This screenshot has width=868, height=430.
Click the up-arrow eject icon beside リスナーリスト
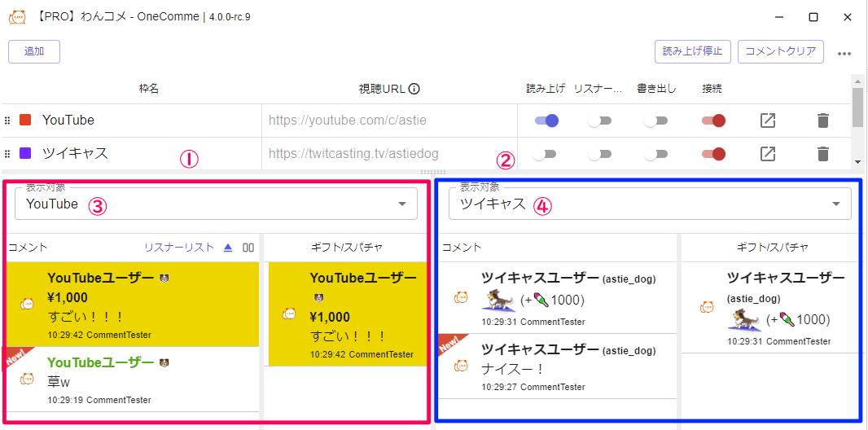click(x=228, y=248)
